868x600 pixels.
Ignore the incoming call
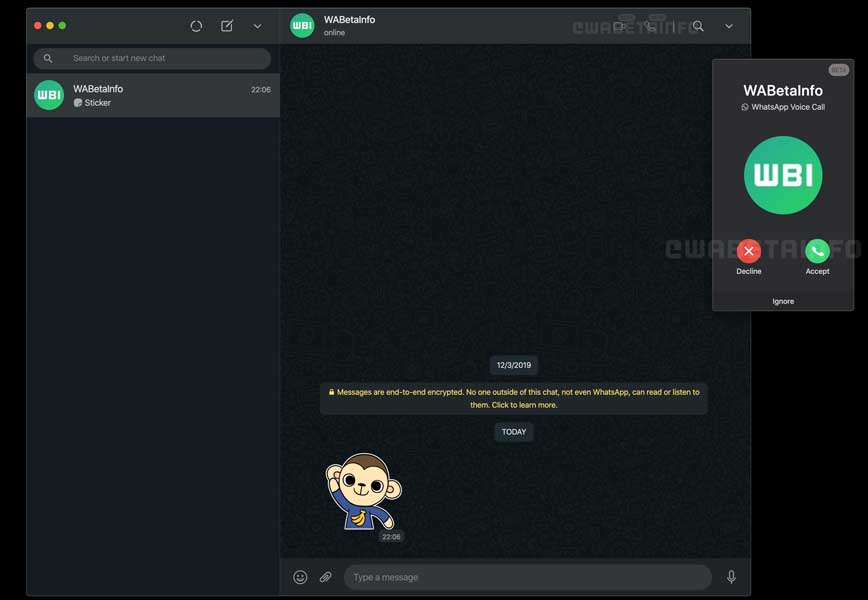783,300
